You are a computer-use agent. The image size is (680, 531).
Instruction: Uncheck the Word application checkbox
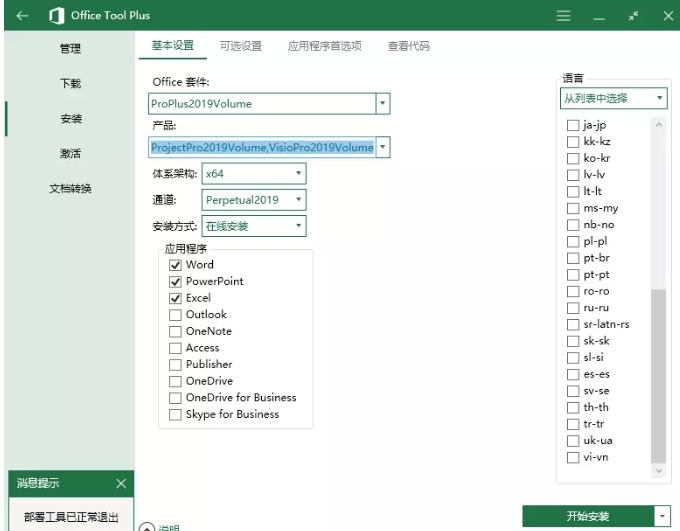[175, 265]
